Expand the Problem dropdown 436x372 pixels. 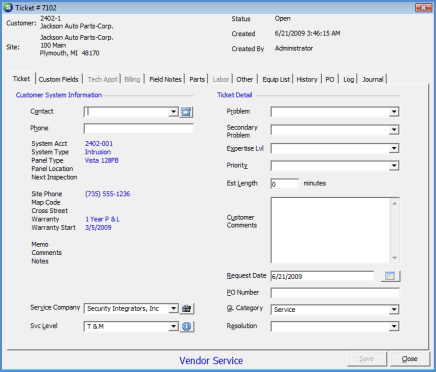click(394, 112)
